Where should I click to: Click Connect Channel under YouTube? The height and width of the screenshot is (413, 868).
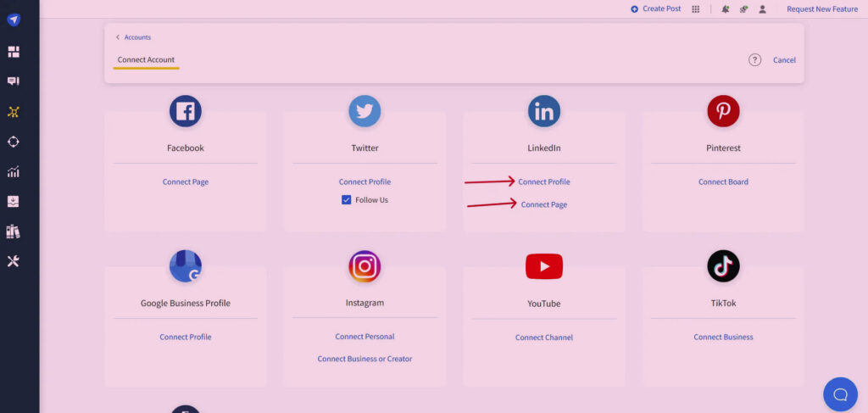click(x=544, y=338)
